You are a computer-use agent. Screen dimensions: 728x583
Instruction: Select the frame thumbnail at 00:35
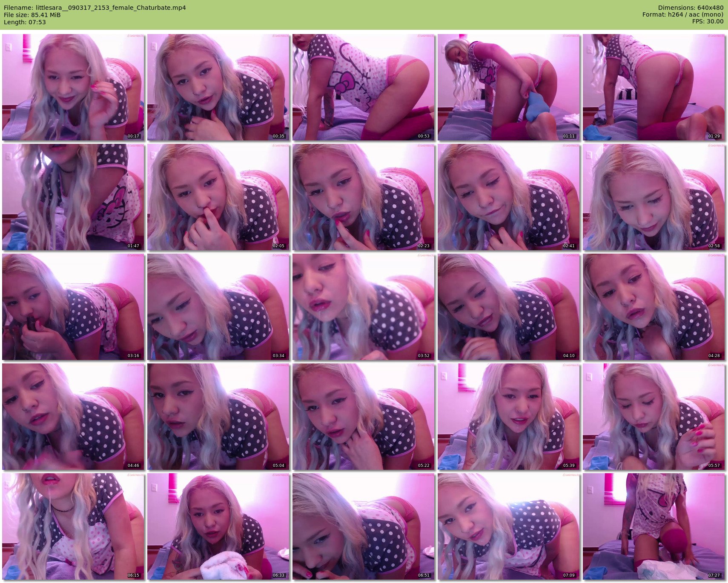[x=218, y=87]
